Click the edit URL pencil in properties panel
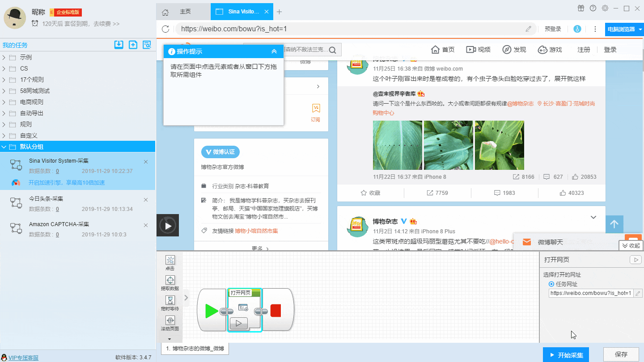 tap(638, 293)
